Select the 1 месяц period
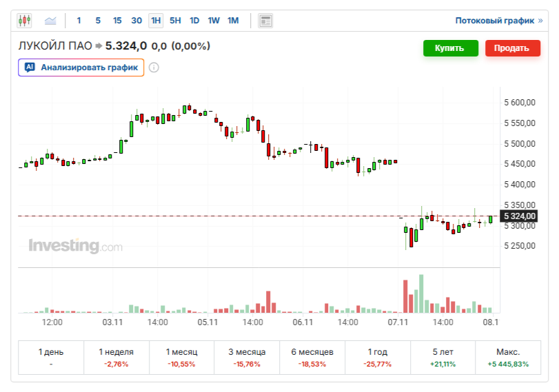The width and height of the screenshot is (559, 392). [181, 358]
